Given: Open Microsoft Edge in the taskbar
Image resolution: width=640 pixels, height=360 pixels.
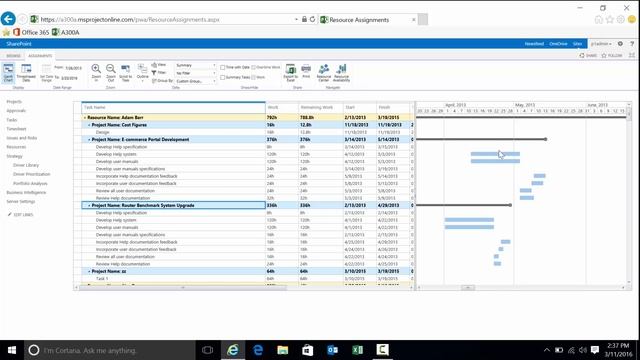Looking at the screenshot, I should (258, 350).
